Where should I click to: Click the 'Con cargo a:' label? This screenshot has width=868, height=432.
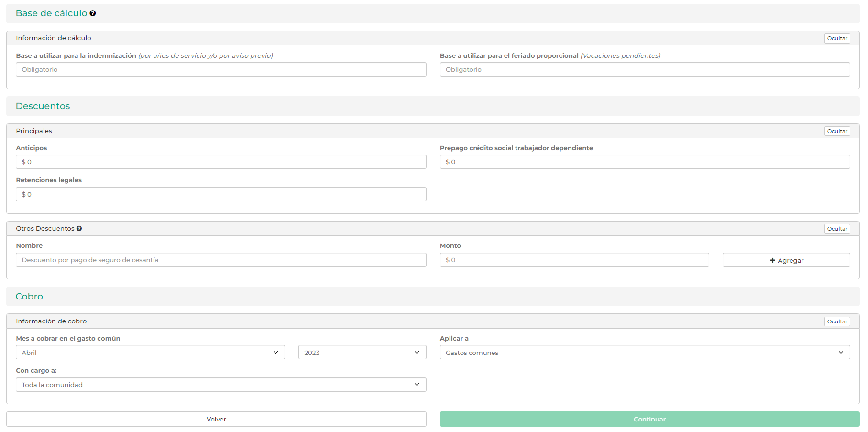click(x=36, y=371)
